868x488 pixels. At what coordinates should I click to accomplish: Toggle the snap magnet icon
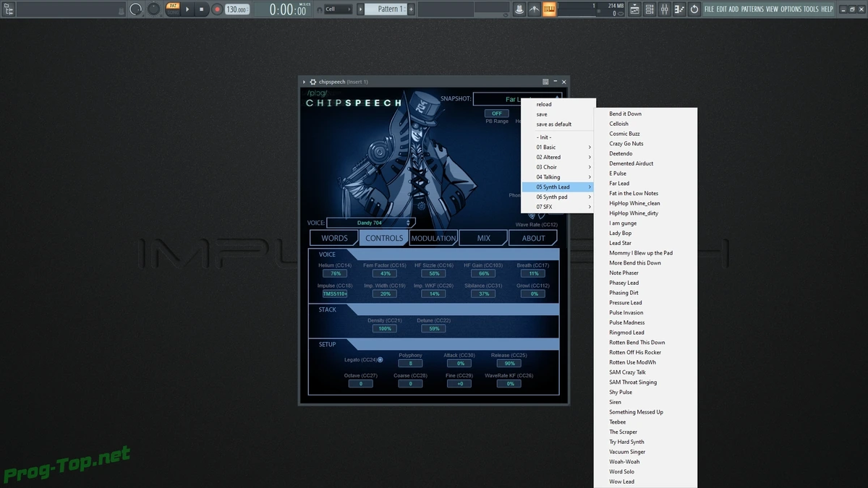click(x=318, y=9)
